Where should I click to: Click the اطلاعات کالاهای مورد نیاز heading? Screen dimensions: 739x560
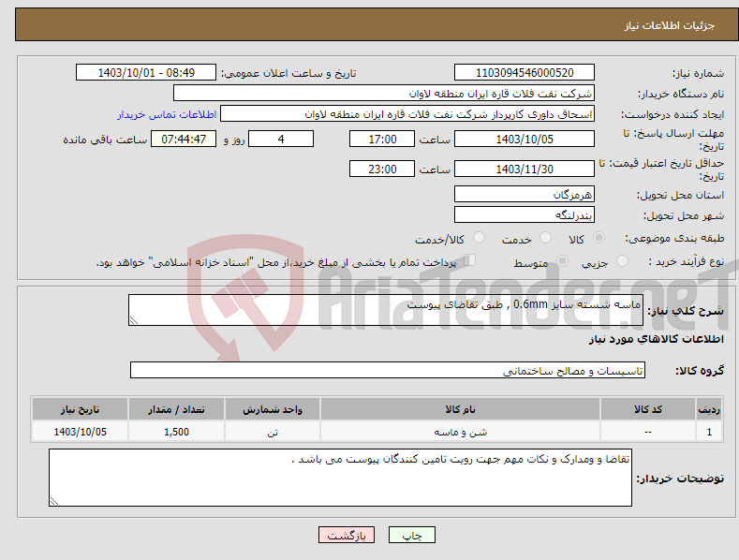(656, 339)
